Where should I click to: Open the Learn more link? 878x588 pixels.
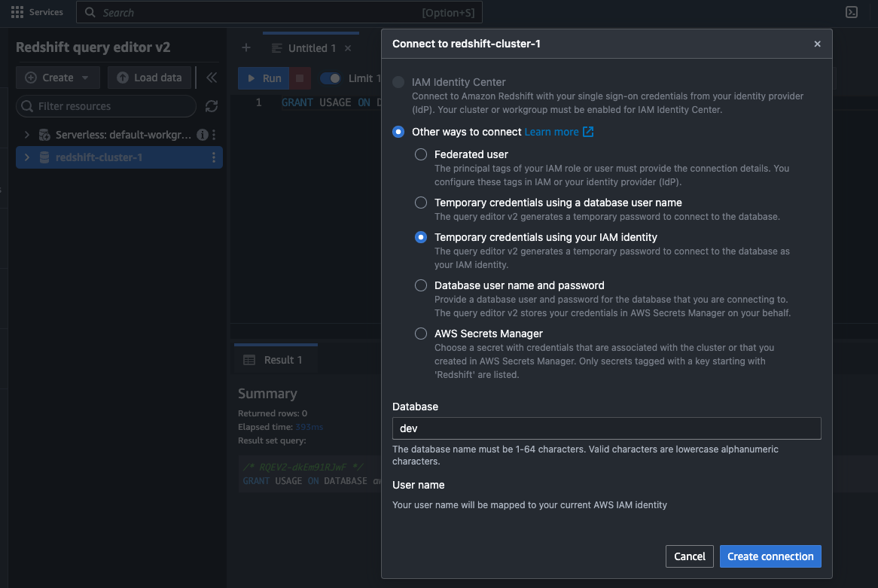[558, 132]
